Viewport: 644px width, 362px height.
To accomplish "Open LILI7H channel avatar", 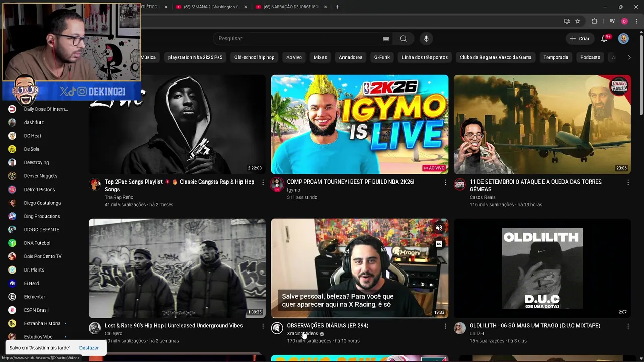I will [460, 328].
